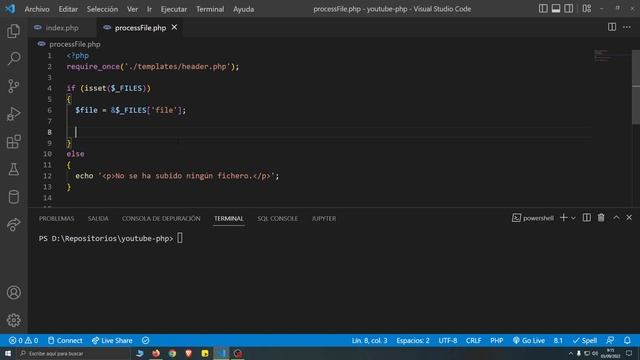Start Live Share from status bar
640x360 pixels.
click(112, 340)
